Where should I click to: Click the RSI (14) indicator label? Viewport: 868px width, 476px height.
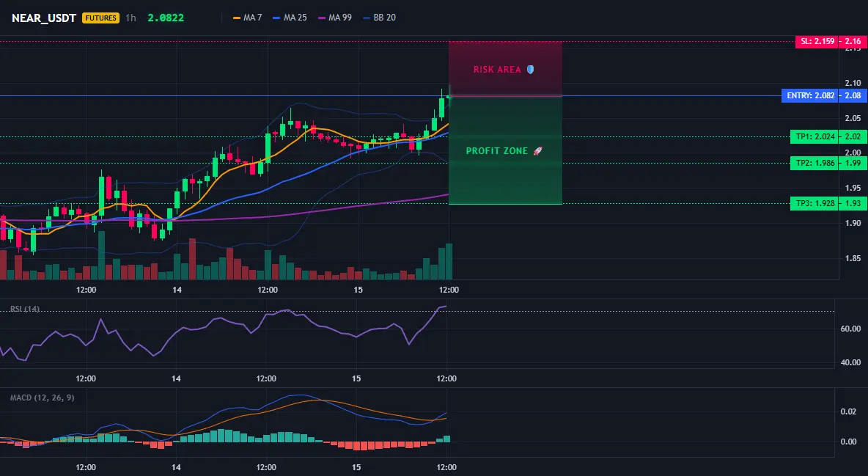[x=25, y=309]
